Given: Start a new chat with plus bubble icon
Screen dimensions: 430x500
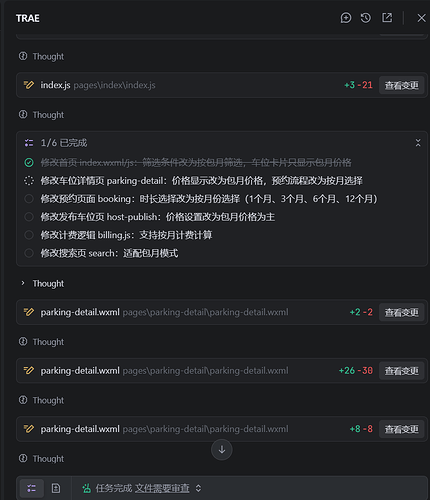Looking at the screenshot, I should pos(346,18).
